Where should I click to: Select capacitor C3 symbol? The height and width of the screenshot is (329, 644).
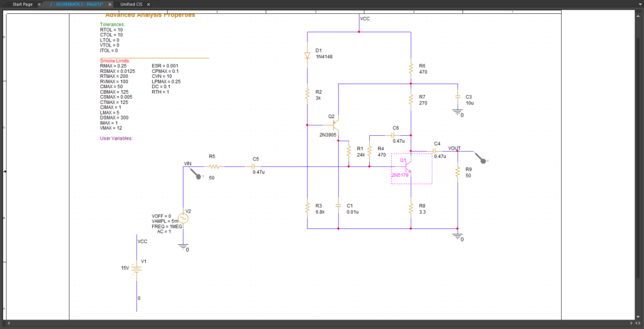click(457, 96)
